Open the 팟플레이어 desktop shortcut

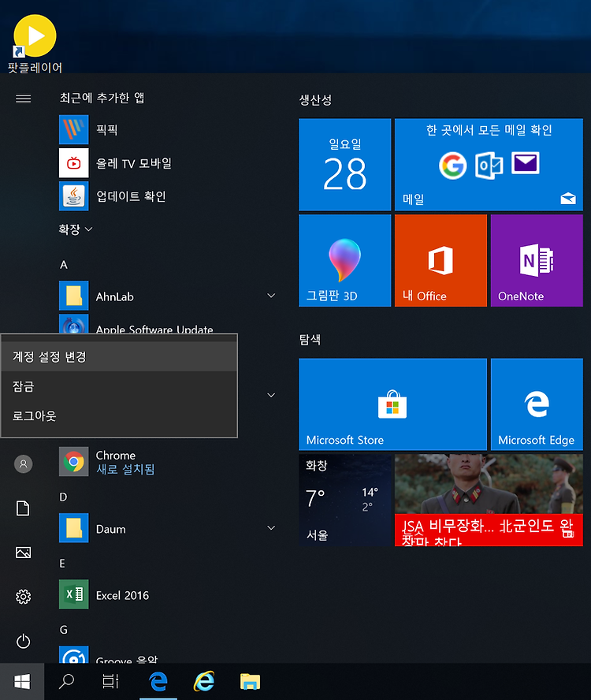35,44
